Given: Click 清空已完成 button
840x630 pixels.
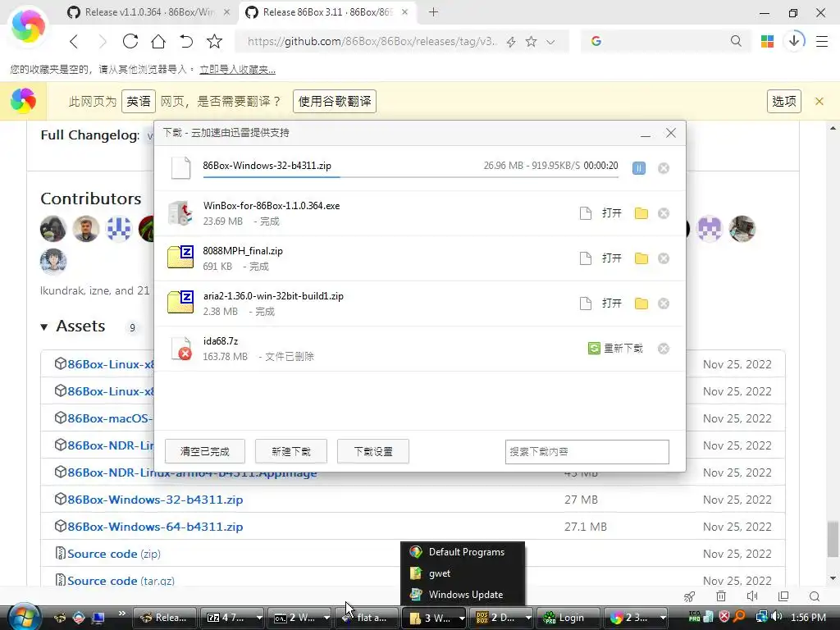Looking at the screenshot, I should (204, 452).
